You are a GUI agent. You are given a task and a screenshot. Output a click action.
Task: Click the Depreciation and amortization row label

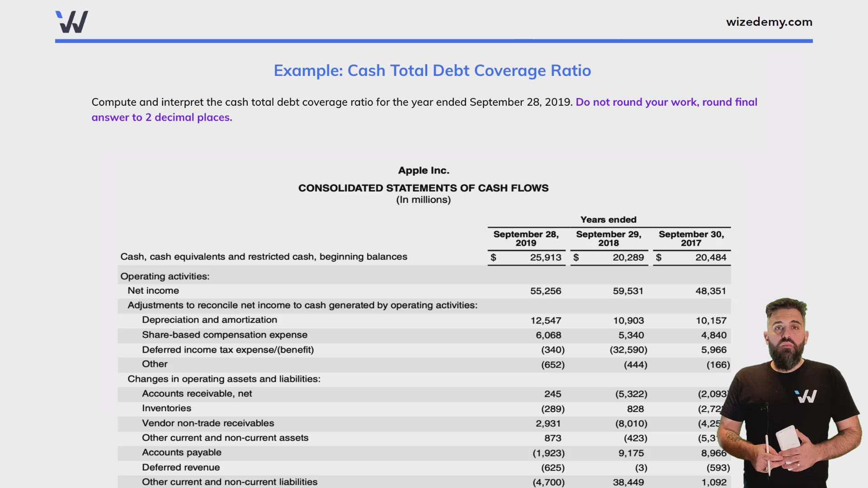click(x=210, y=320)
